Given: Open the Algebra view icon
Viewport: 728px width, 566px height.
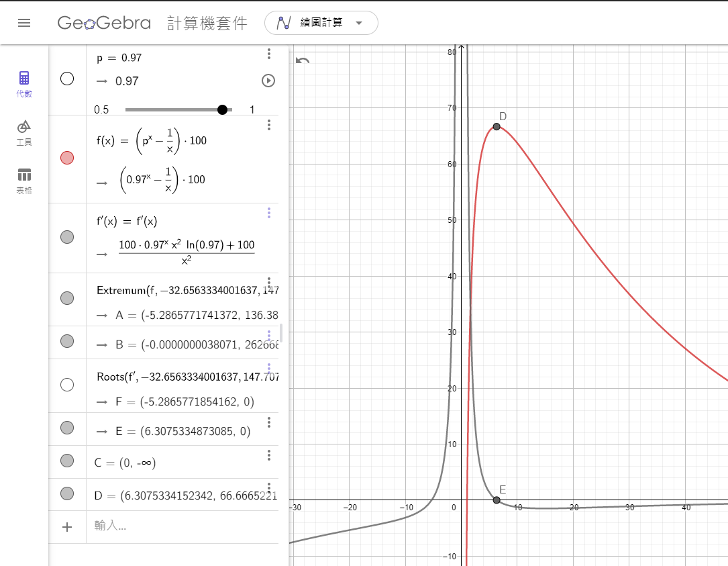Looking at the screenshot, I should [24, 84].
